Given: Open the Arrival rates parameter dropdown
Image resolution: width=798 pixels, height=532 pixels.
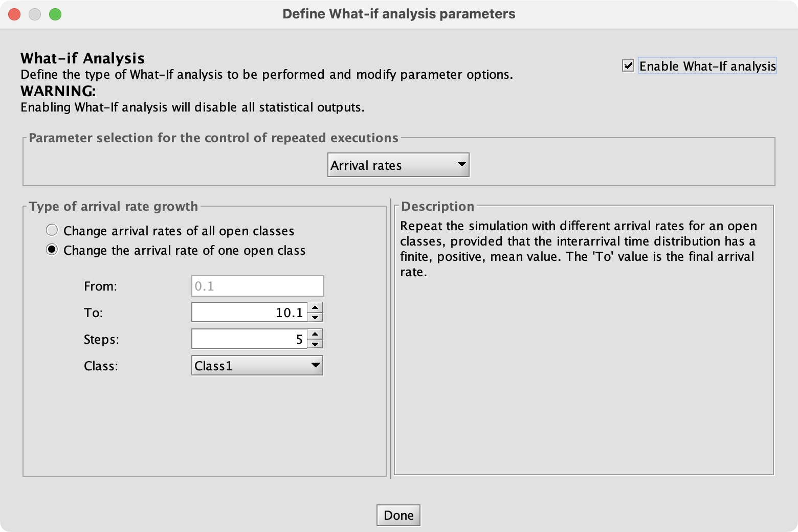Looking at the screenshot, I should pyautogui.click(x=398, y=165).
